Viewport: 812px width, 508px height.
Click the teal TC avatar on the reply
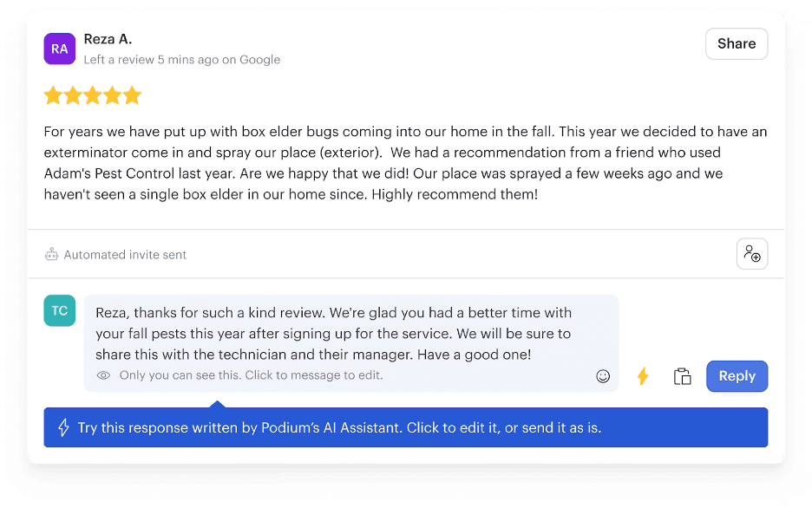point(59,309)
